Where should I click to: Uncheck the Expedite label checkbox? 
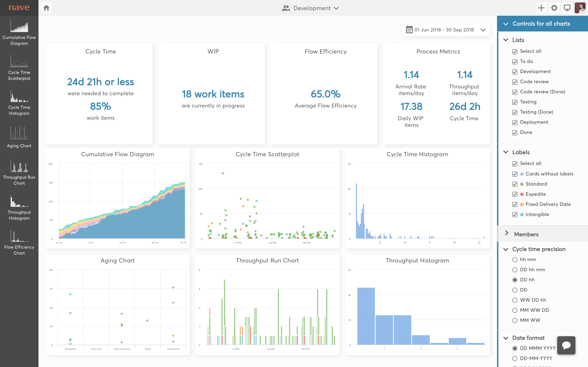click(515, 194)
